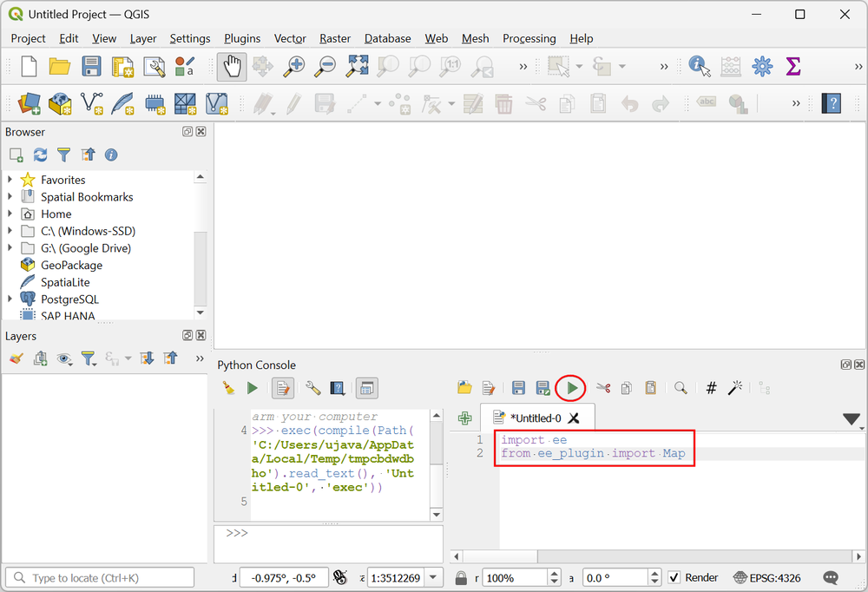Click the Zoom Full extent icon
This screenshot has width=868, height=592.
(357, 67)
